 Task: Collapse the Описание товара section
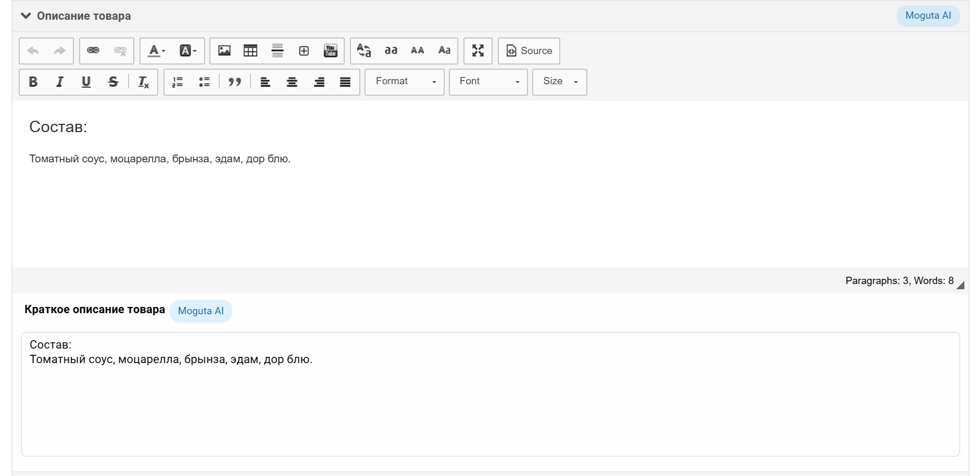click(x=26, y=16)
